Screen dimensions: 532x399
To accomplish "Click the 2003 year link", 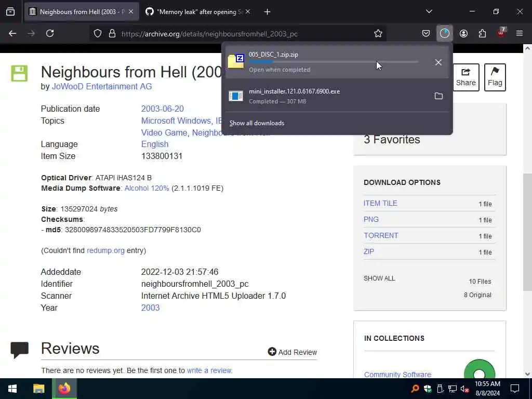I will 150,308.
